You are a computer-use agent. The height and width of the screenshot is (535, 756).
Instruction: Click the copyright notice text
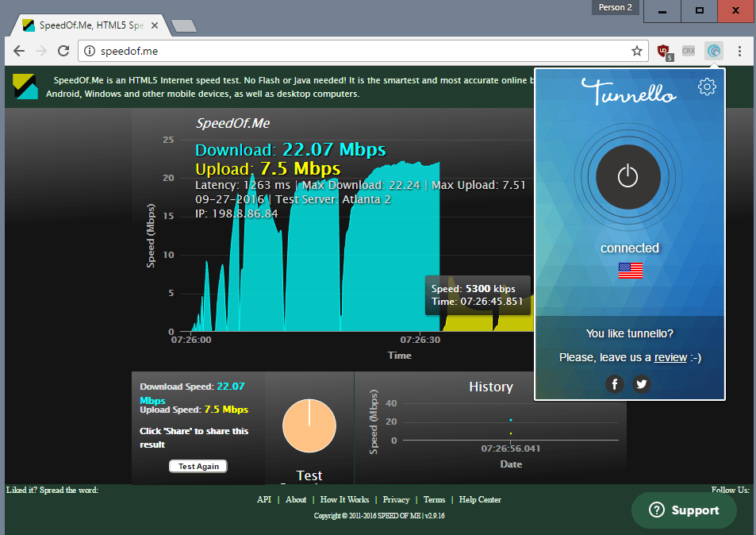pyautogui.click(x=379, y=516)
